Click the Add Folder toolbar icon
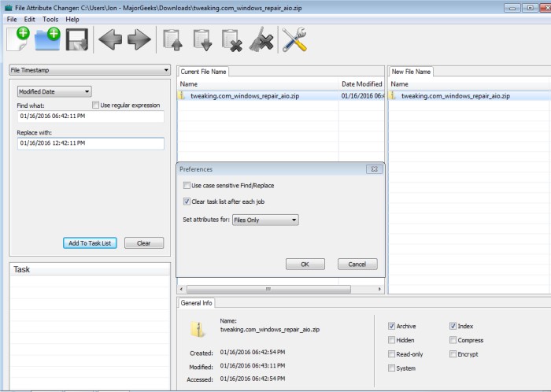 (x=47, y=39)
